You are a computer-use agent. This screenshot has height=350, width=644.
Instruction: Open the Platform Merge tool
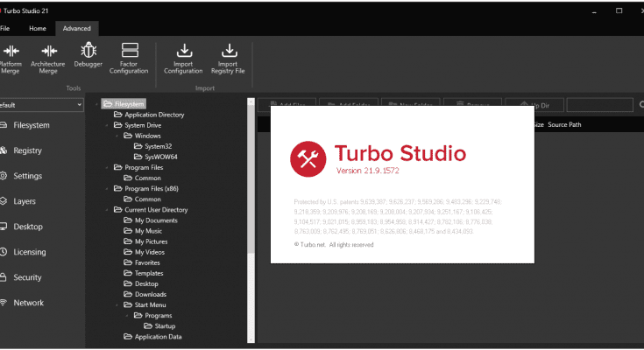point(11,59)
